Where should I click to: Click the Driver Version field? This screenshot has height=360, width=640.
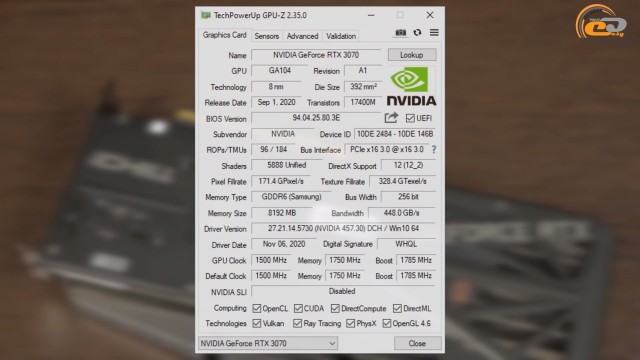[x=344, y=229]
